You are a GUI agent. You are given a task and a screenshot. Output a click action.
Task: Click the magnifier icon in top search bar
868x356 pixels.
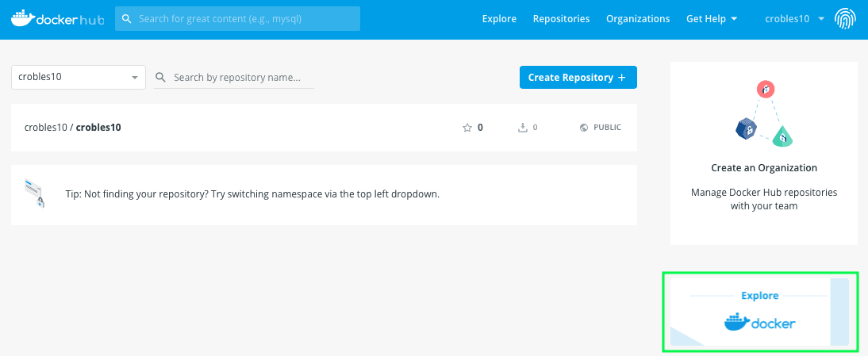point(127,19)
